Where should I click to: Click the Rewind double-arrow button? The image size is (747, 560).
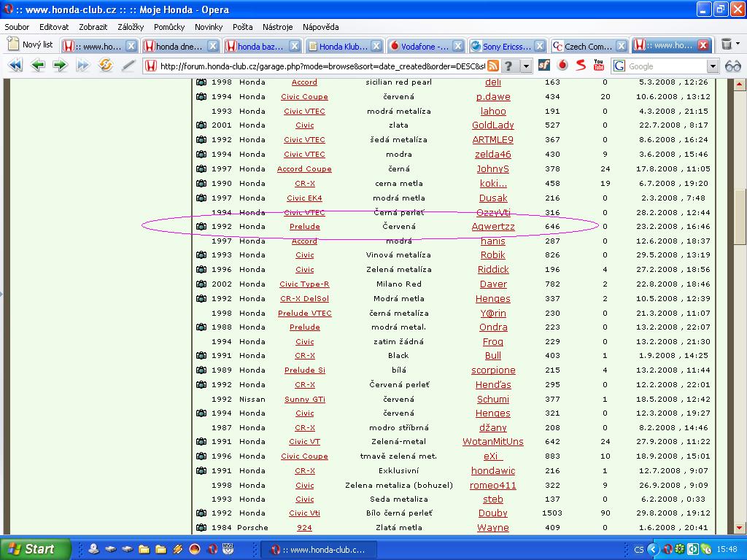point(15,66)
